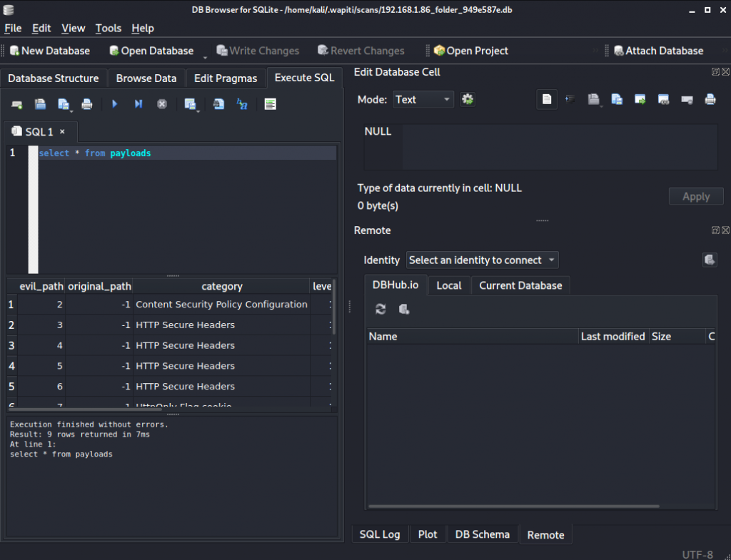This screenshot has width=731, height=560.
Task: Open the Plot bottom tab
Action: click(428, 534)
